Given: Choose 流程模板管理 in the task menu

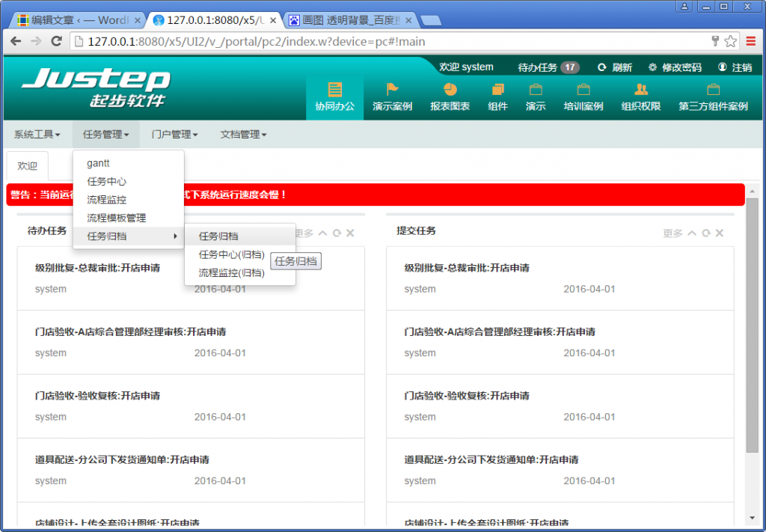Looking at the screenshot, I should [116, 218].
